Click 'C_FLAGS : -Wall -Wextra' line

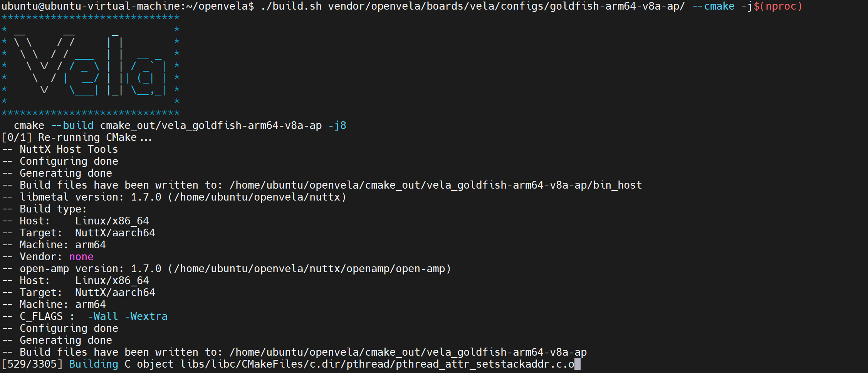85,317
